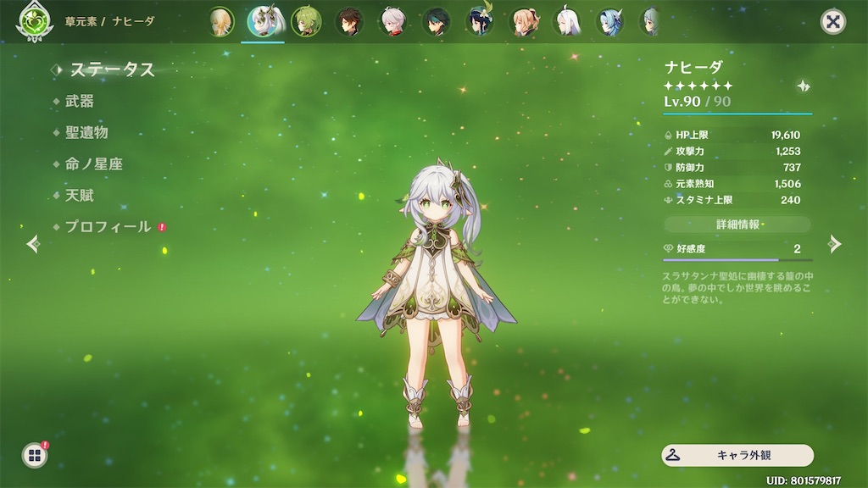Click the five-star rarity row
The width and height of the screenshot is (868, 488).
[x=698, y=86]
